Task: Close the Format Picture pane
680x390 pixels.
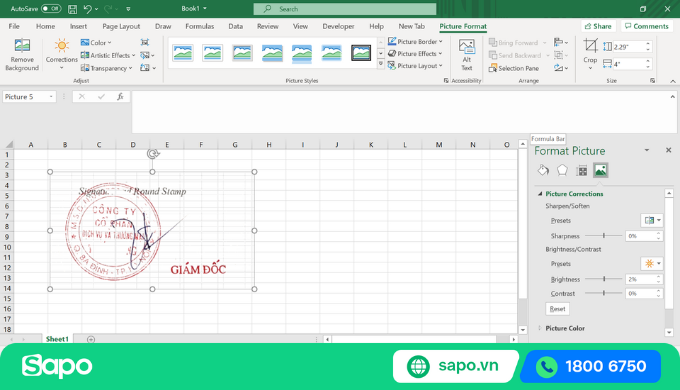Action: (668, 150)
